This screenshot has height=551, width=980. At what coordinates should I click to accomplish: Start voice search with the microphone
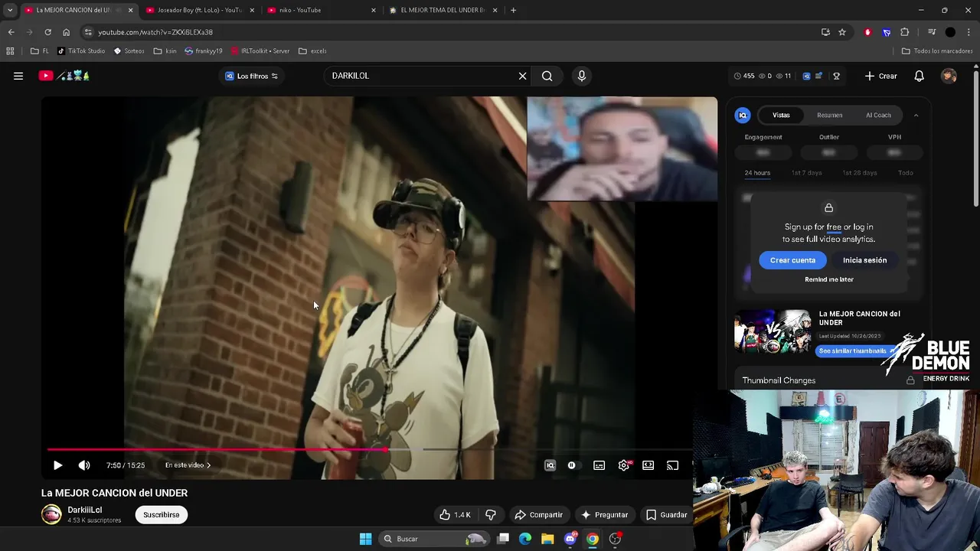pyautogui.click(x=582, y=76)
